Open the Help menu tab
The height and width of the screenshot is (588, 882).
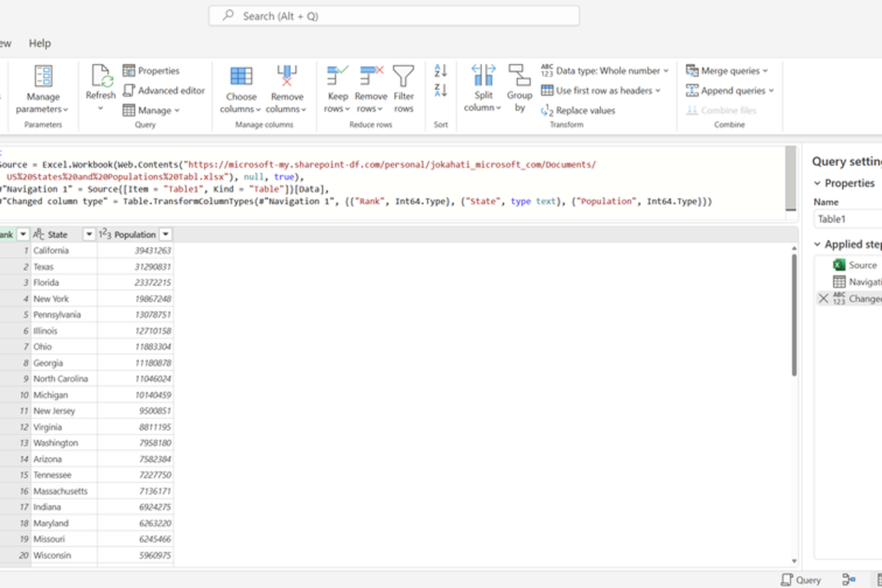(40, 43)
